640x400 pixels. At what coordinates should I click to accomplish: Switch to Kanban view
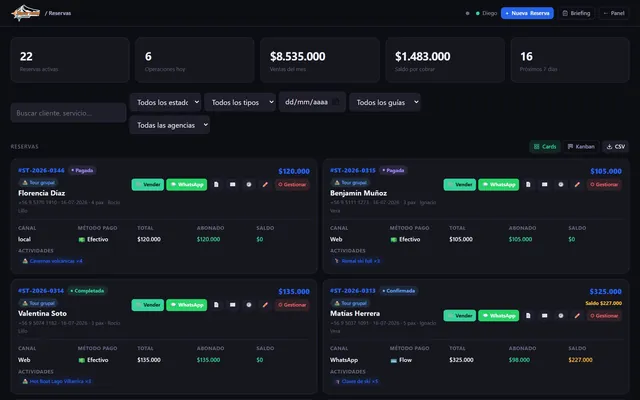581,147
